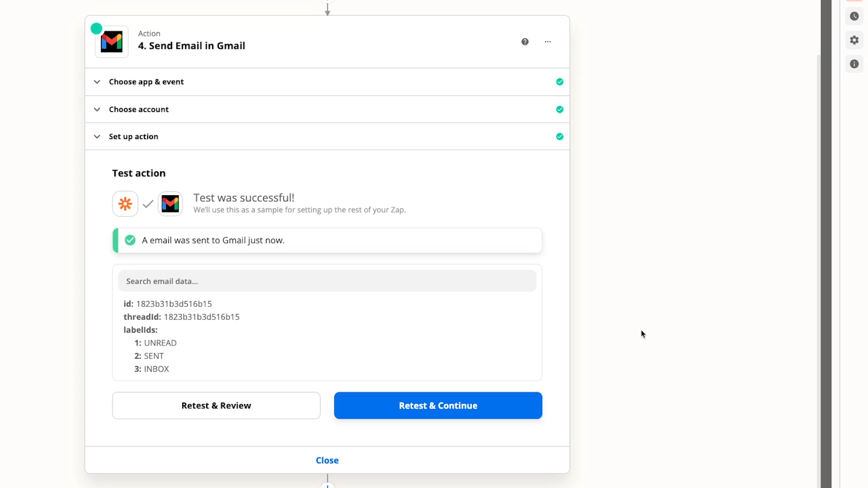Click the Gmail app icon in step header

point(112,42)
